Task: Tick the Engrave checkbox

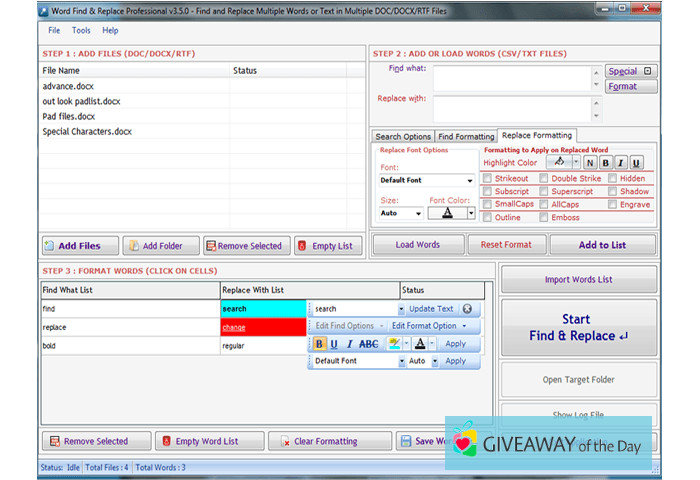Action: click(612, 204)
